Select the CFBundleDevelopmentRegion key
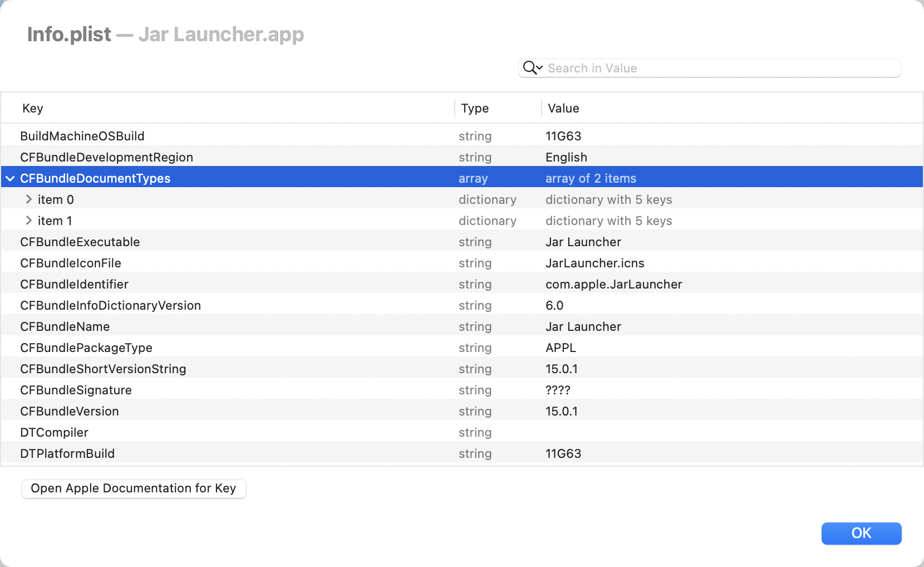The width and height of the screenshot is (924, 567). click(106, 158)
